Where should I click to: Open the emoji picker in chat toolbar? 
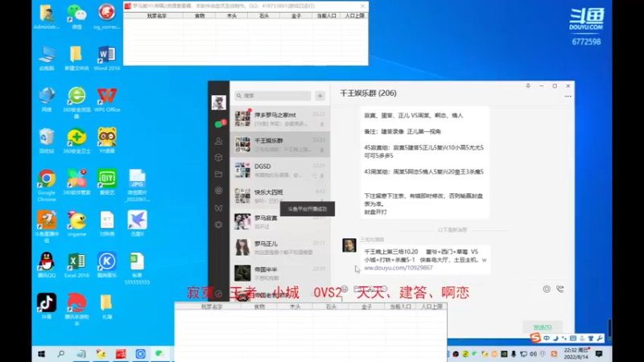click(x=345, y=289)
